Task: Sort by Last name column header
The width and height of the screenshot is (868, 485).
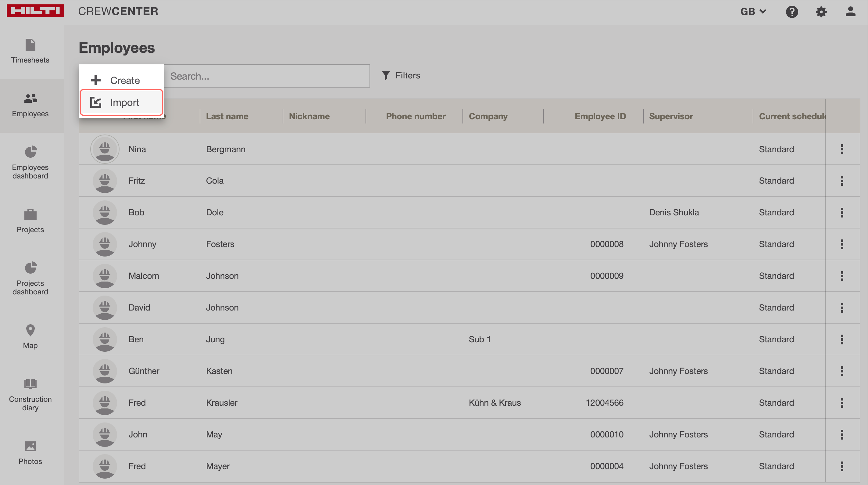Action: click(227, 116)
